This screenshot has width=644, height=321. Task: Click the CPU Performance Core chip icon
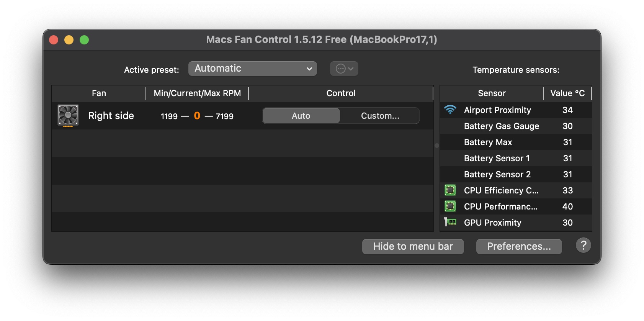tap(450, 206)
